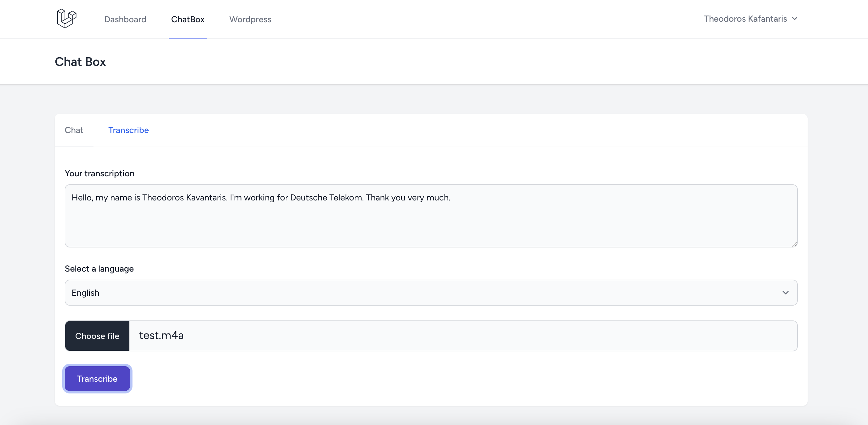This screenshot has height=425, width=868.
Task: Click the words Deutsche Telekom in the transcription
Action: point(327,198)
